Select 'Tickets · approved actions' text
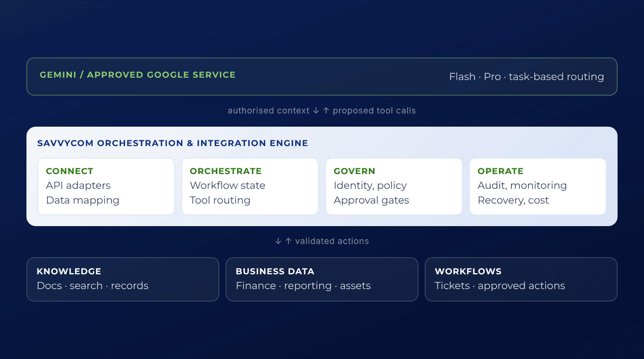 click(x=500, y=286)
